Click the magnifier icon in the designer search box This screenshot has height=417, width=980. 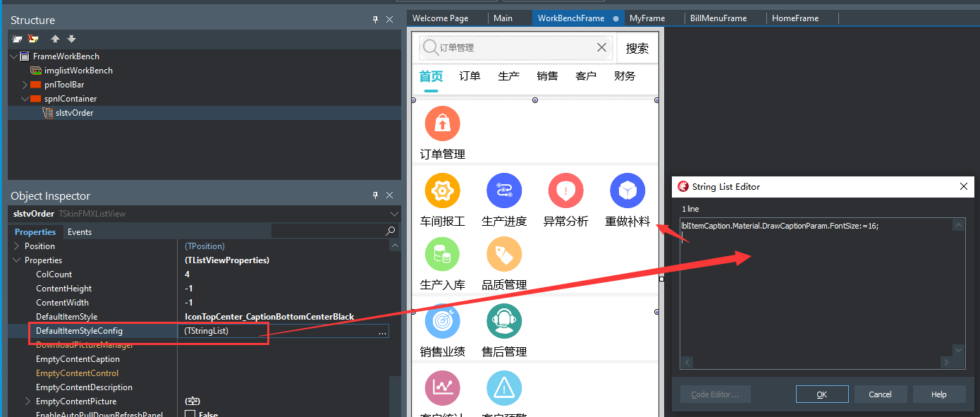(x=429, y=47)
